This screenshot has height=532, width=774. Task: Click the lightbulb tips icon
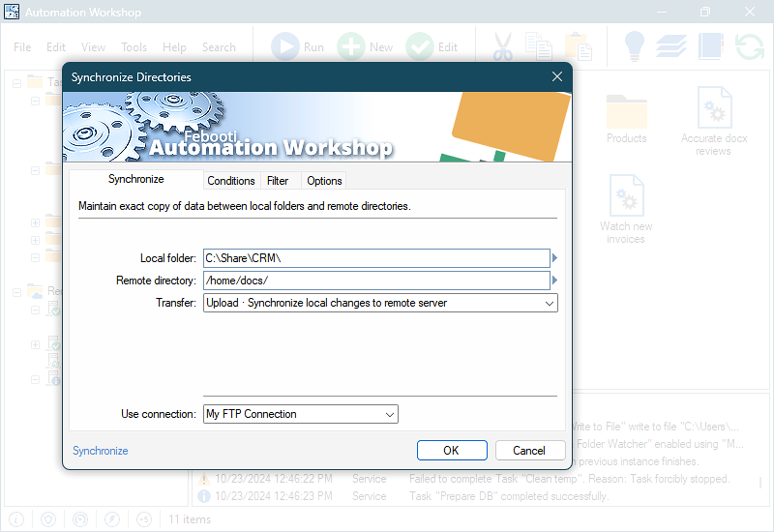click(x=635, y=45)
